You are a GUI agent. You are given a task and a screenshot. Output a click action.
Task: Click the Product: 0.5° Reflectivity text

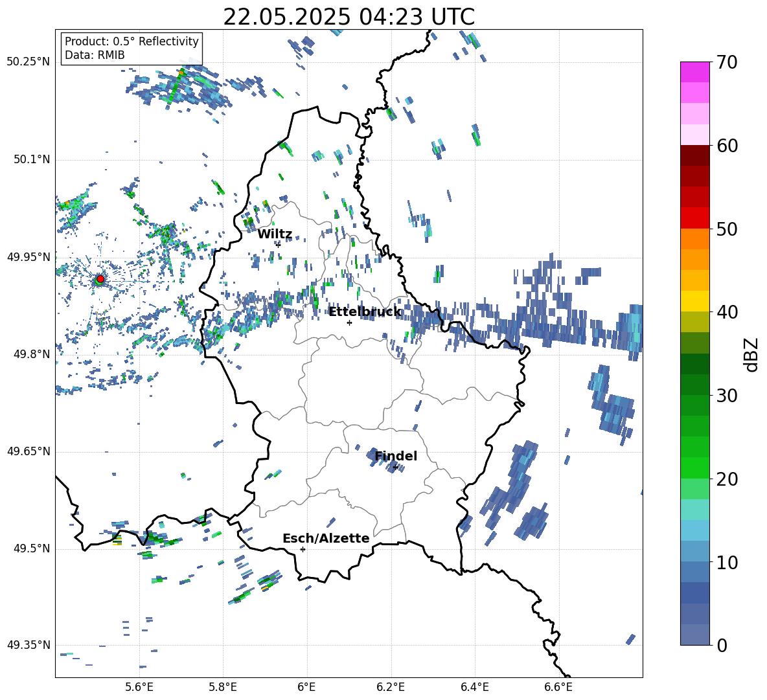132,41
